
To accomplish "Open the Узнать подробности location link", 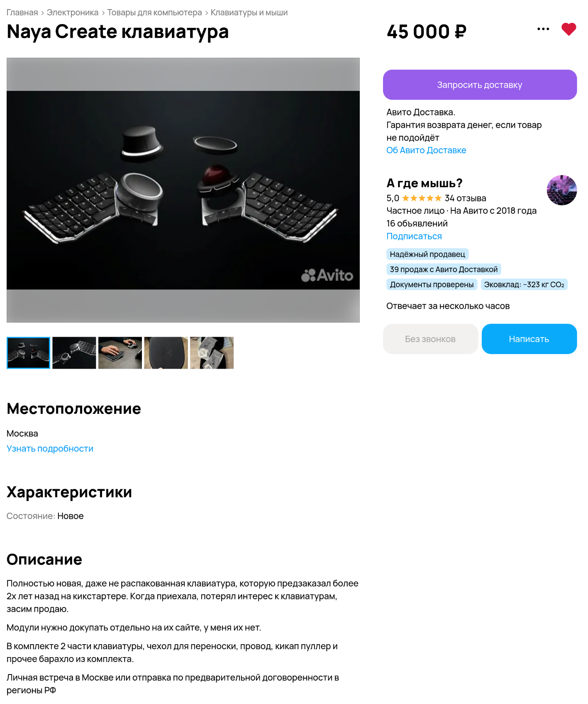I will pyautogui.click(x=50, y=449).
